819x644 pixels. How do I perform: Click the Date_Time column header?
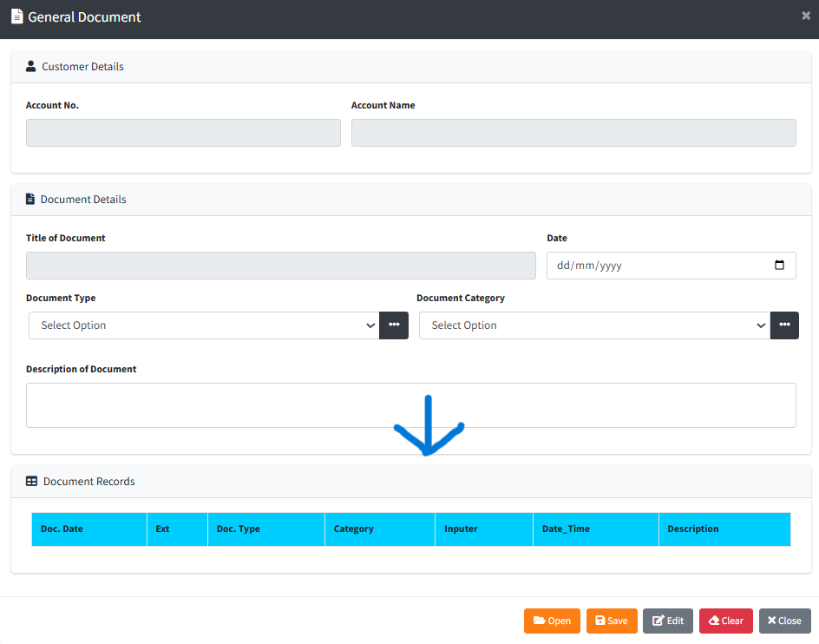pos(566,529)
